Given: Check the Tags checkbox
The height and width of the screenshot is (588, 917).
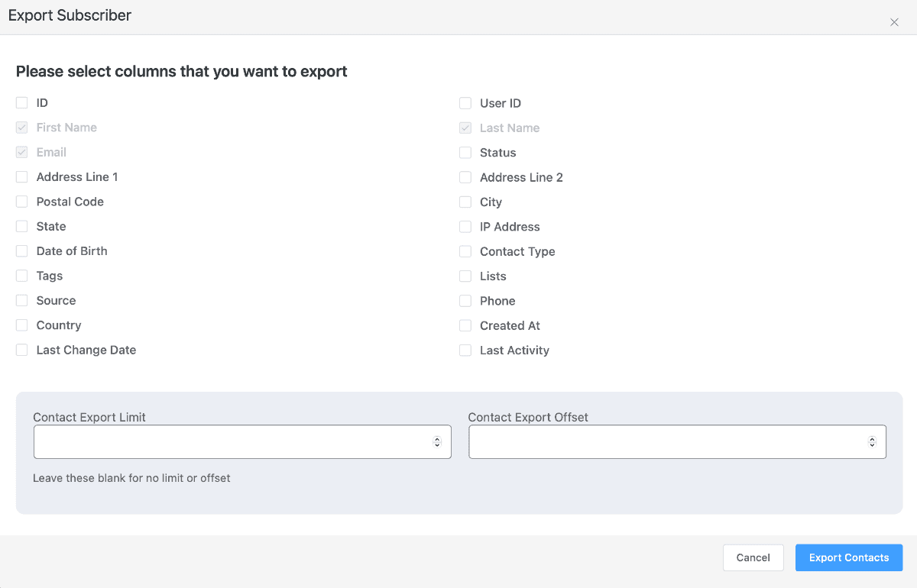Looking at the screenshot, I should pyautogui.click(x=21, y=276).
